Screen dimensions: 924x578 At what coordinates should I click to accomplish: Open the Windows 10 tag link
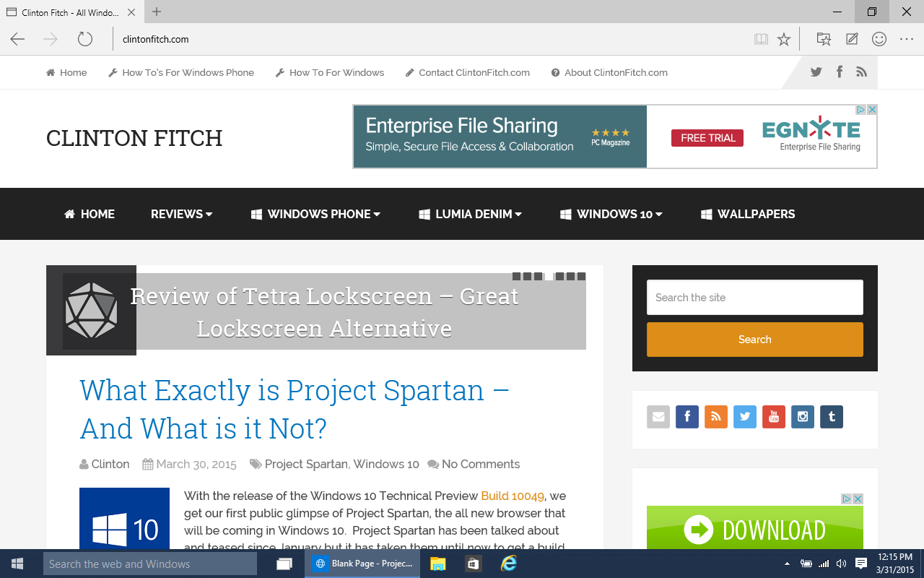[x=386, y=464]
